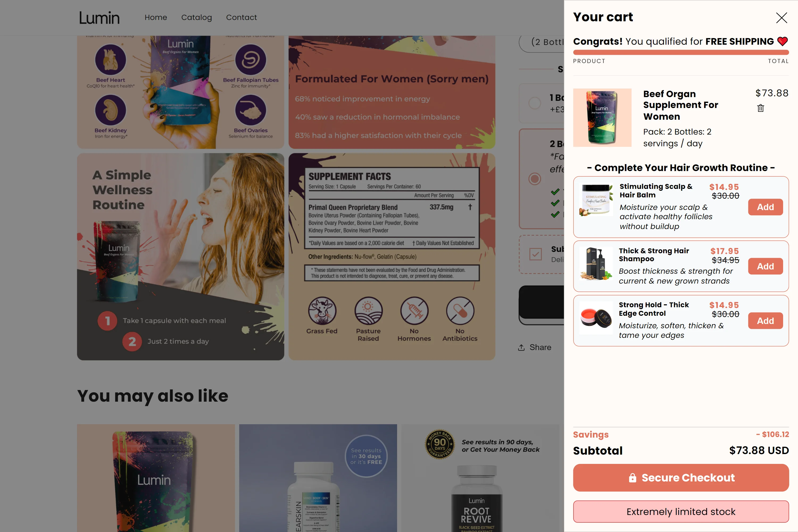Add Stimulating Scalp & Hair Balm
The width and height of the screenshot is (798, 532).
pos(765,207)
